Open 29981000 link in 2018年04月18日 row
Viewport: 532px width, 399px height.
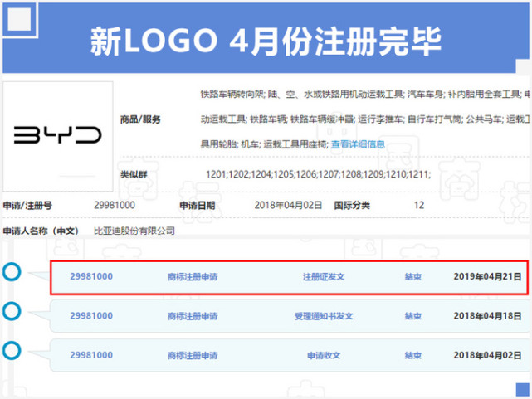click(91, 316)
